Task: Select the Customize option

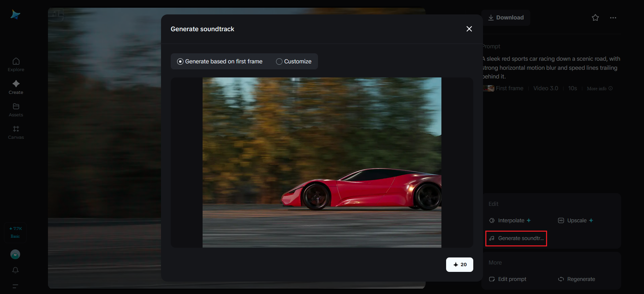Action: pos(294,61)
